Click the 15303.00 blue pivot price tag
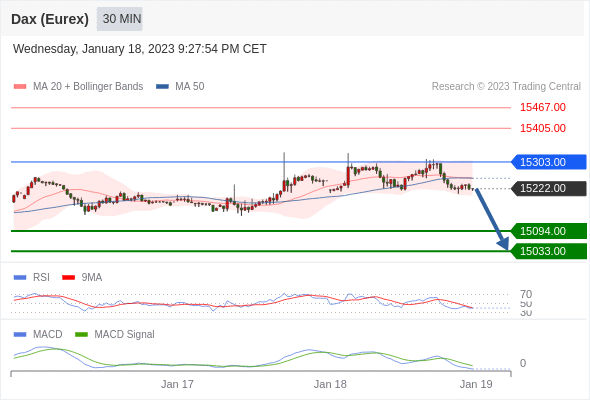This screenshot has height=400, width=590. [549, 162]
